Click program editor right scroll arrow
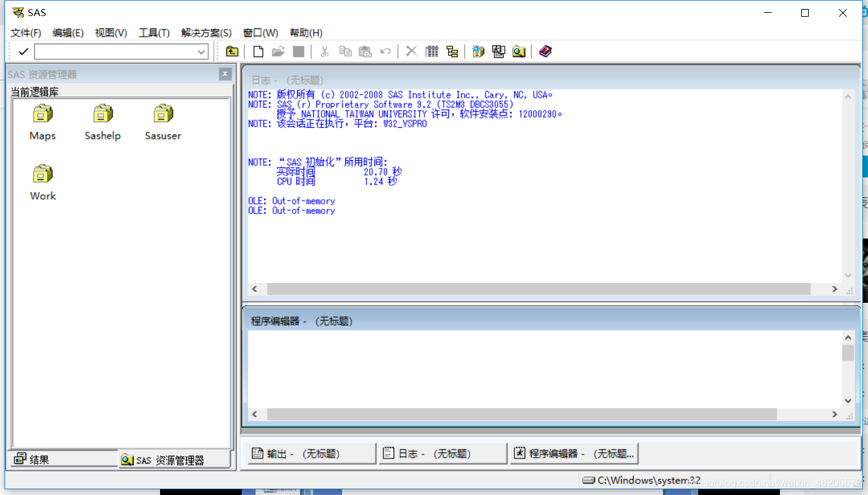This screenshot has height=495, width=868. 835,415
